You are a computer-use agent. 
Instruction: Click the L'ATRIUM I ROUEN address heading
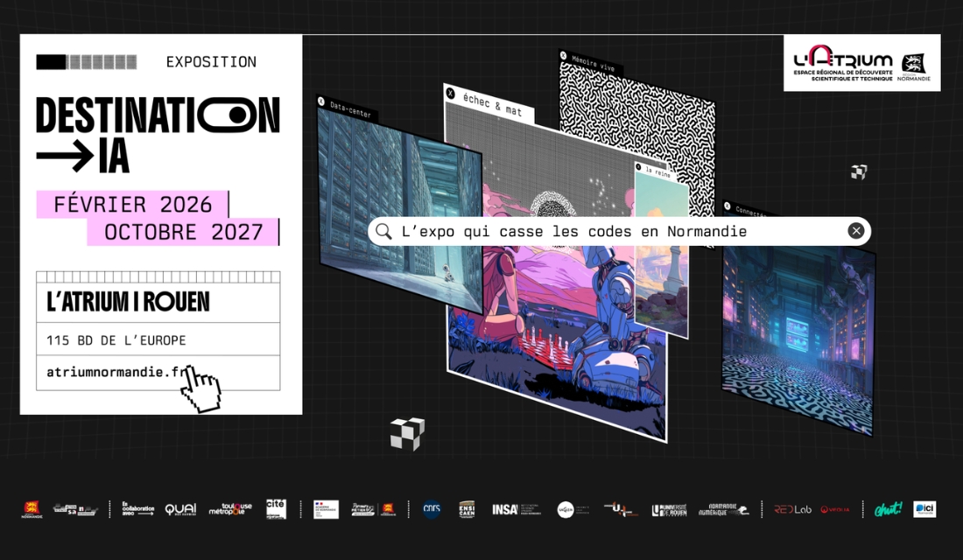point(128,303)
